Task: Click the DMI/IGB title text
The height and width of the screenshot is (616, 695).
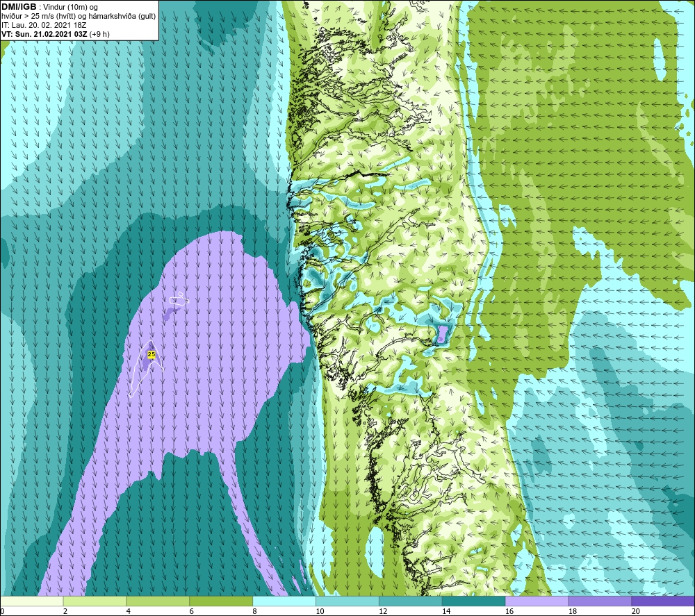Action: pyautogui.click(x=19, y=7)
